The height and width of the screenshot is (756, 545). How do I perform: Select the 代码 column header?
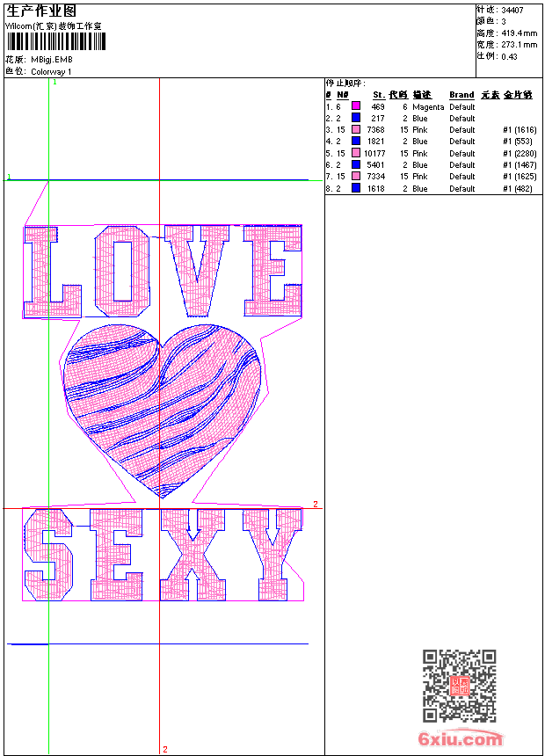[x=398, y=95]
